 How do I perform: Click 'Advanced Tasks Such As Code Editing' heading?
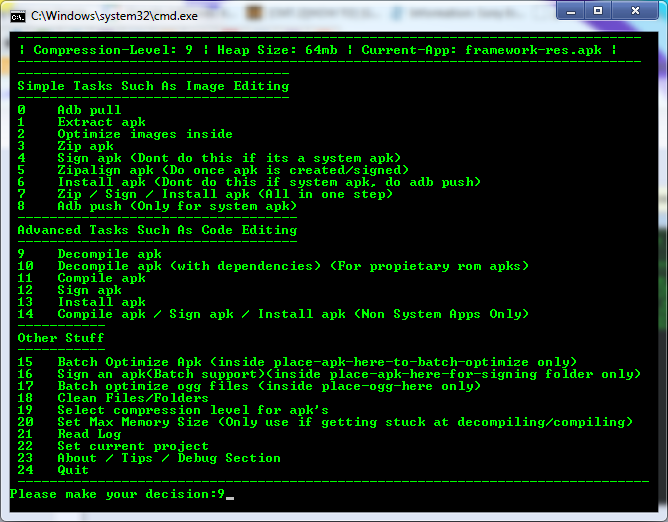click(157, 230)
